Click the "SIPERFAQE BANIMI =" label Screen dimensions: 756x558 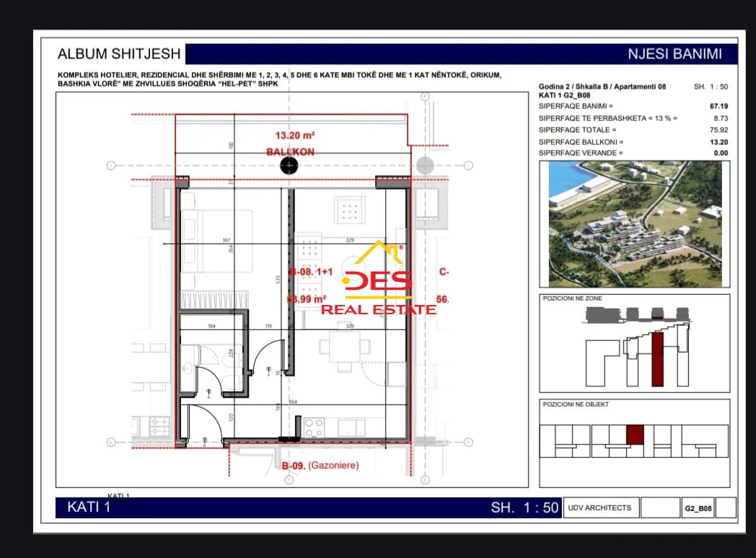pyautogui.click(x=576, y=106)
